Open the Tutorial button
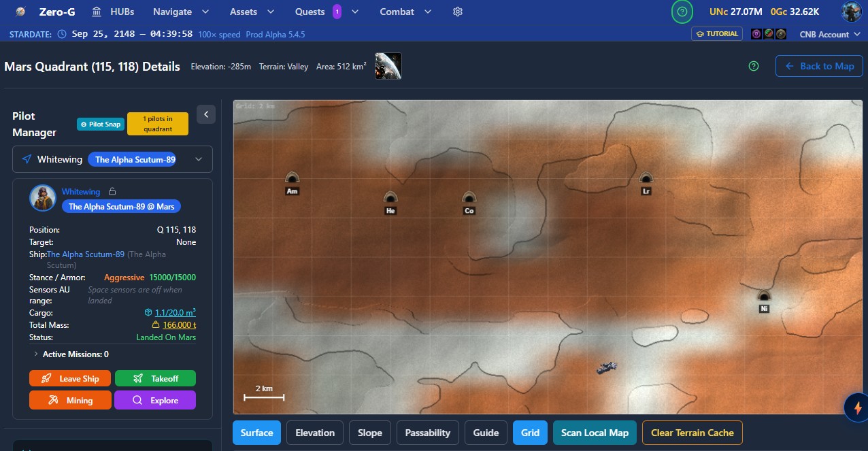This screenshot has height=451, width=868. point(717,33)
